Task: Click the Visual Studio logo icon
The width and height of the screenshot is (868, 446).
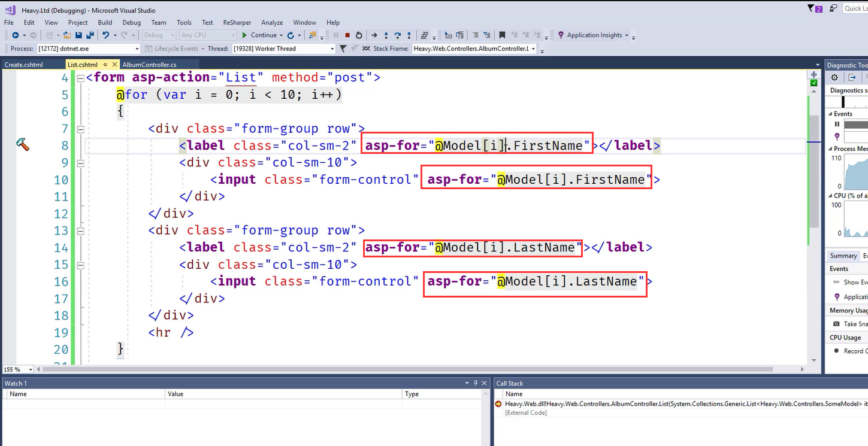Action: (x=10, y=10)
